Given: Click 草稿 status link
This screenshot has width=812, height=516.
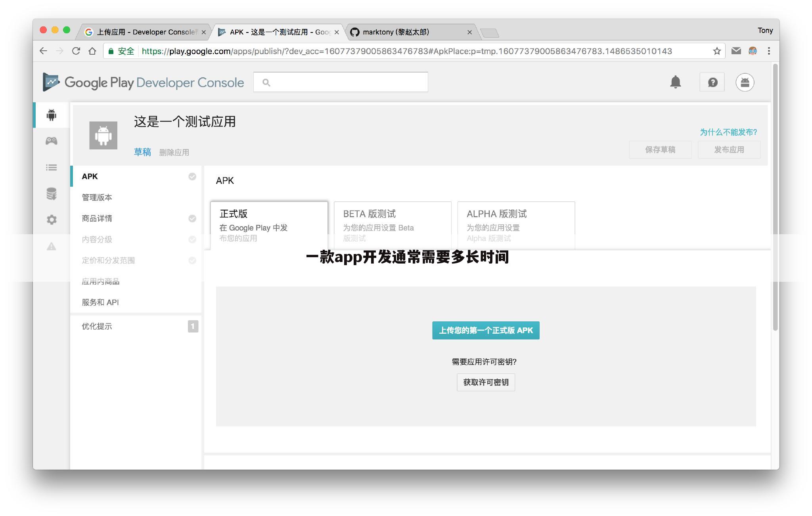Looking at the screenshot, I should tap(142, 152).
